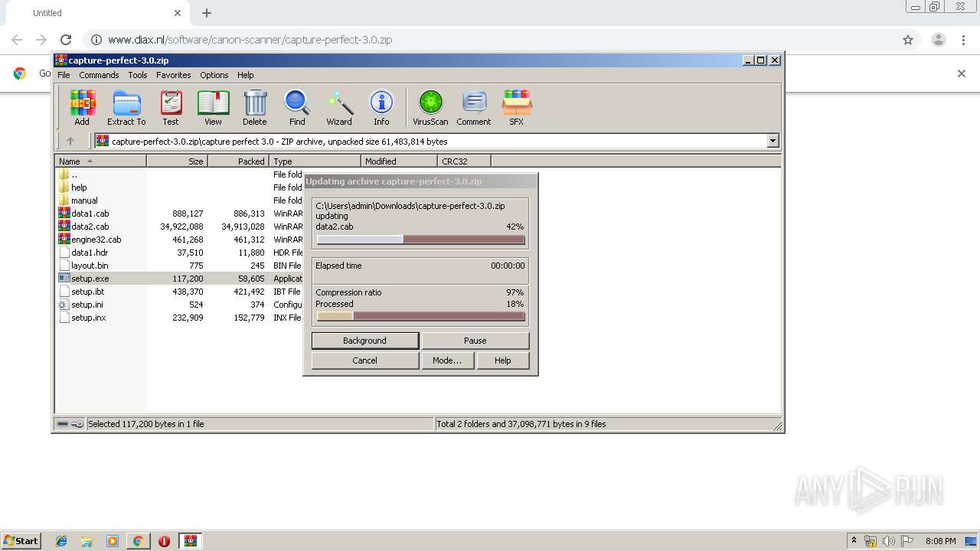Go up one folder level arrow
Screen dimensions: 980x551
tap(70, 141)
